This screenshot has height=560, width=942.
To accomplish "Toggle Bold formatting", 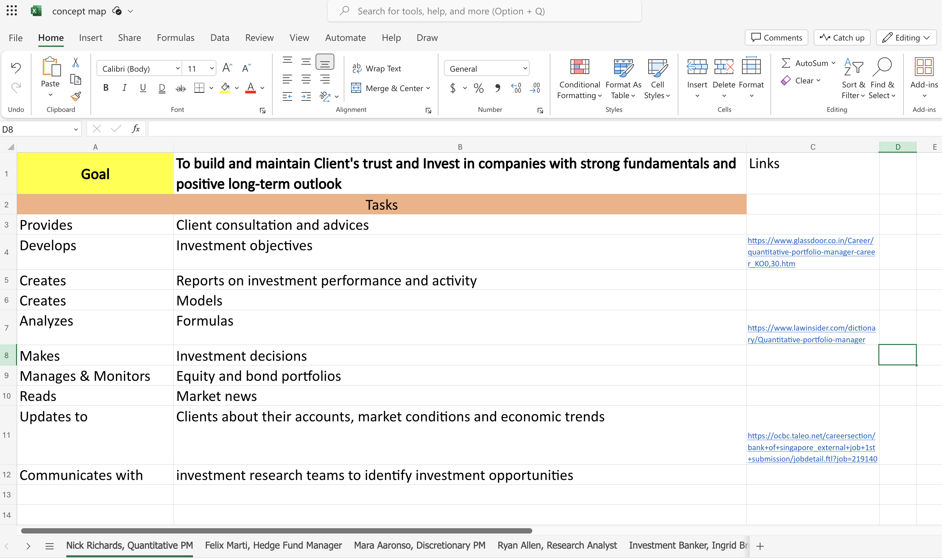I will tap(106, 88).
